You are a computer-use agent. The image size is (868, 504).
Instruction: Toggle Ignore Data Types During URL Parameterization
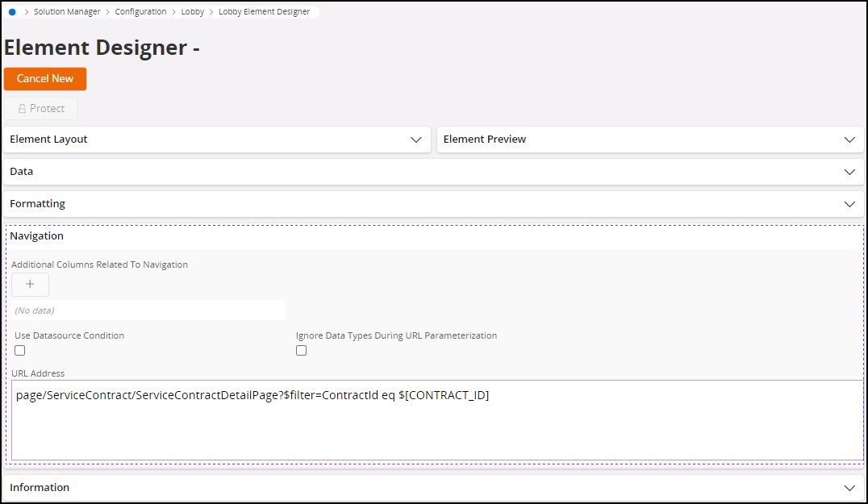coord(301,351)
